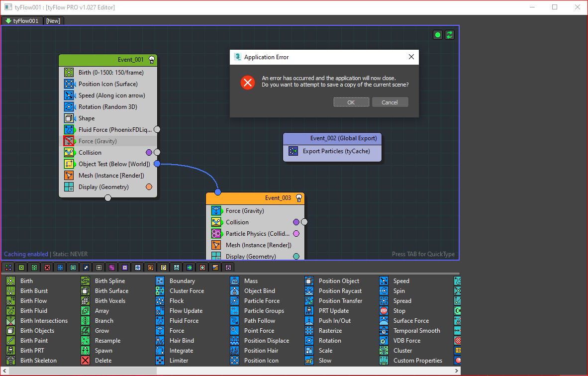Pick the Stop operator
588x376 pixels.
(x=392, y=310)
